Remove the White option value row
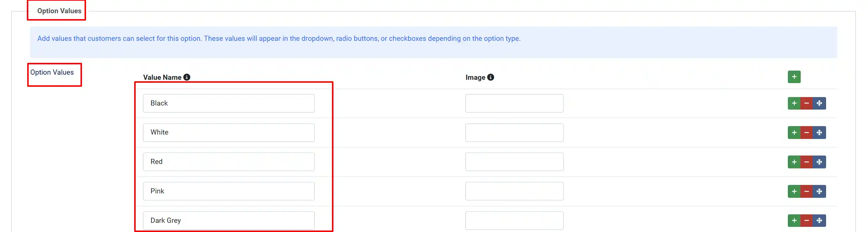This screenshot has height=232, width=868. [x=807, y=133]
